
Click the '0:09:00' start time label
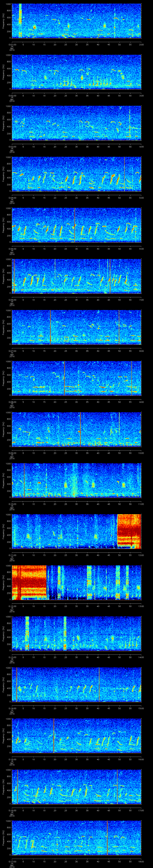coord(12,453)
